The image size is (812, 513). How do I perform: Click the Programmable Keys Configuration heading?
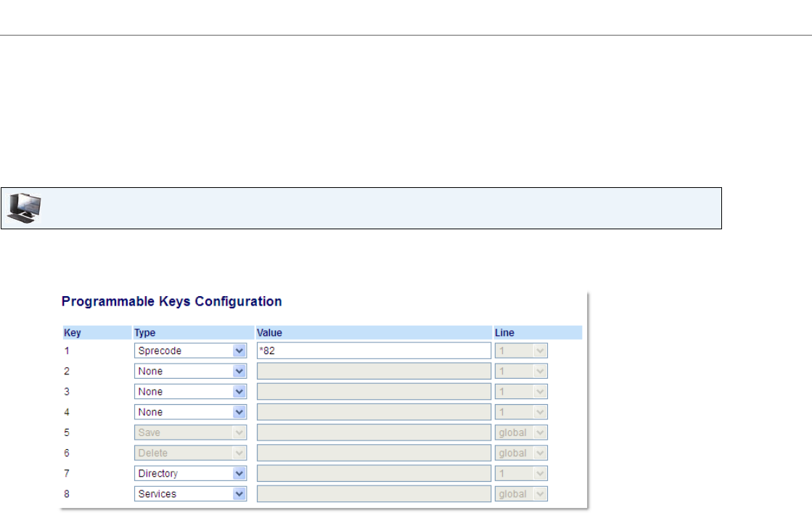click(x=171, y=301)
